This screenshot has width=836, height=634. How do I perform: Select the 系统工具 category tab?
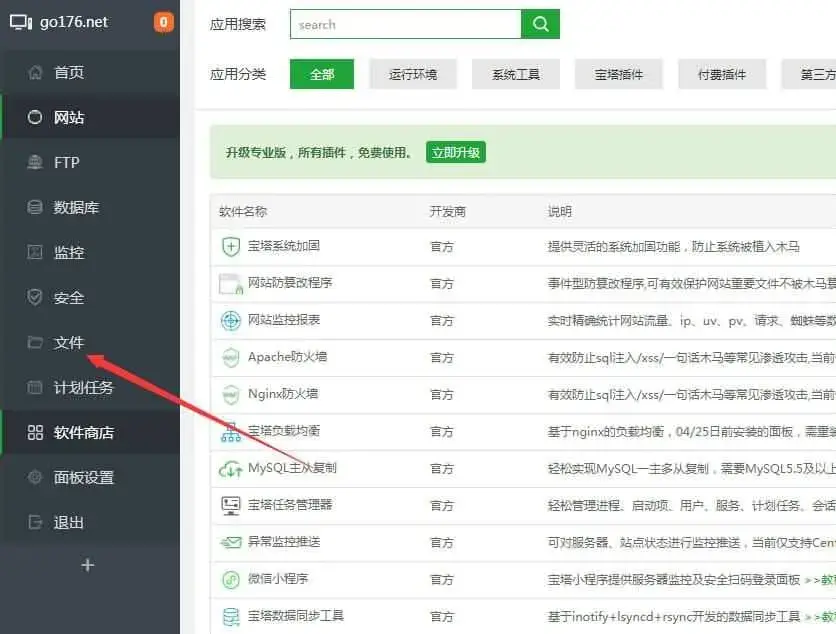(x=516, y=74)
